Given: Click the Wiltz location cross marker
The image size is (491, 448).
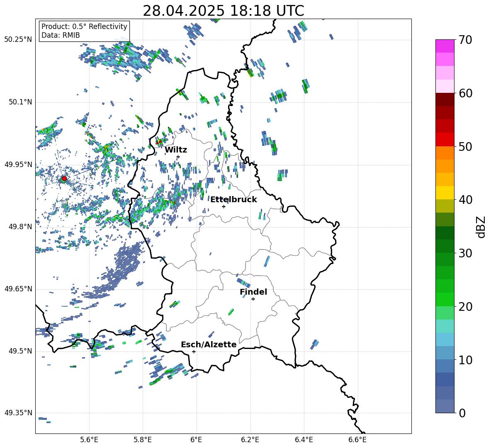Looking at the screenshot, I should 178,157.
